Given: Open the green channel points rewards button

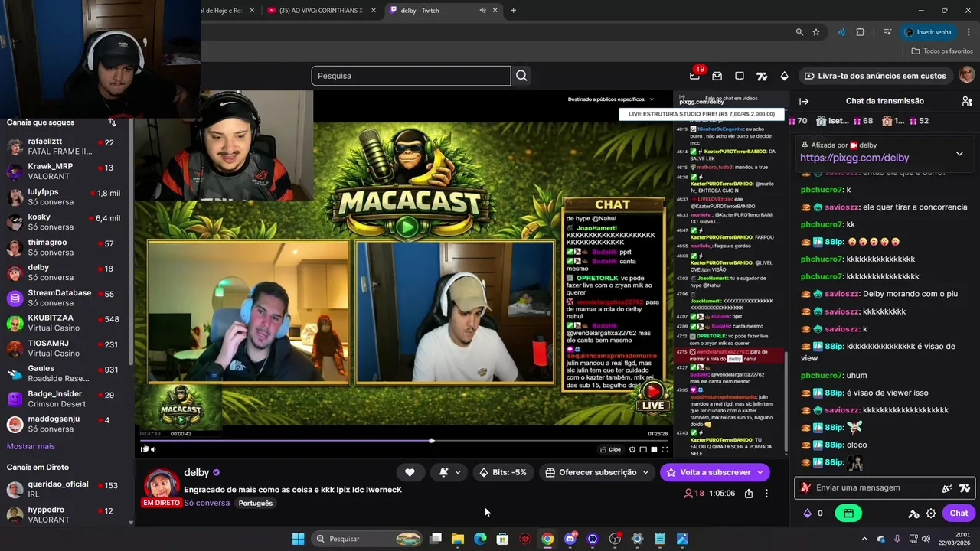Looking at the screenshot, I should coord(848,514).
